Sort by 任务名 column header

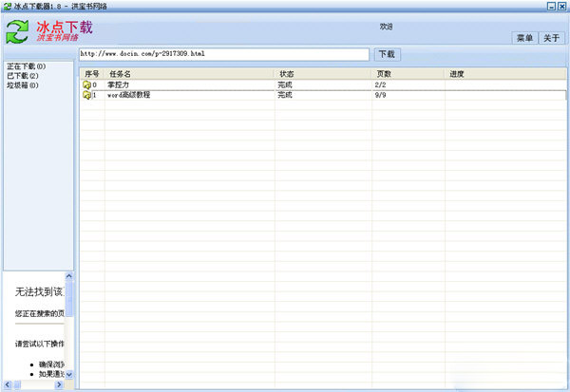pyautogui.click(x=189, y=74)
